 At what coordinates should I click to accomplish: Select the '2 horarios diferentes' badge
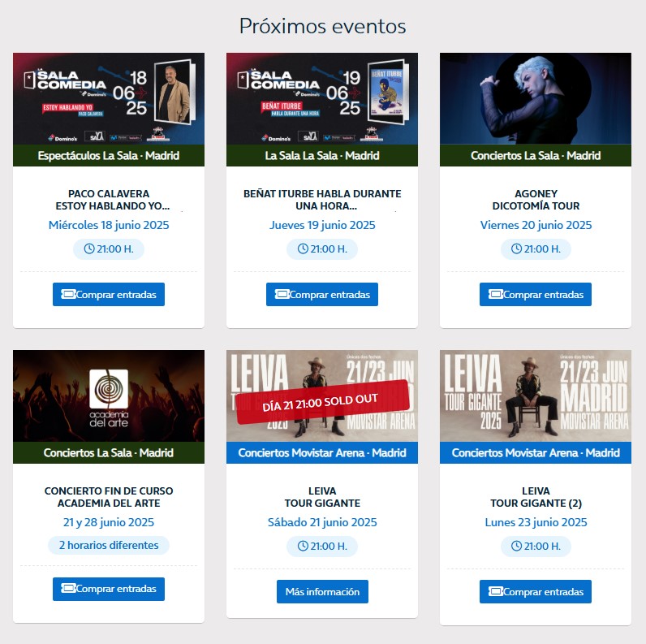point(109,545)
